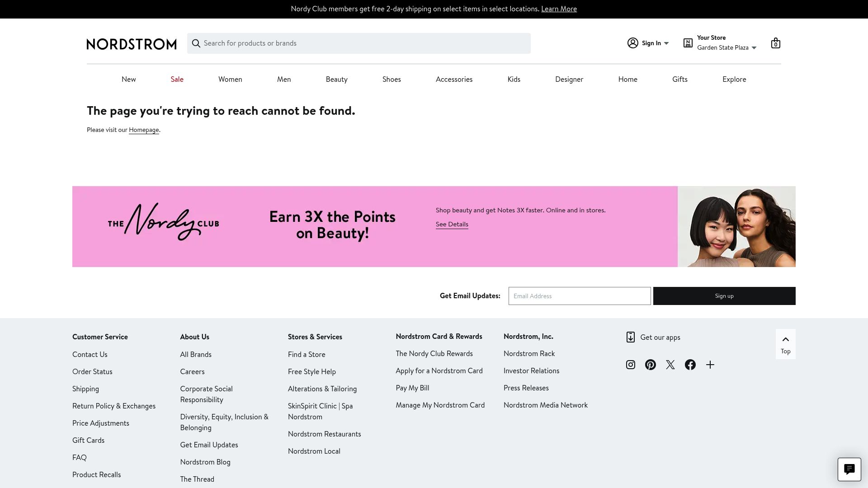Open Nordstrom Rack link
Screen dimensions: 868x488
529,354
